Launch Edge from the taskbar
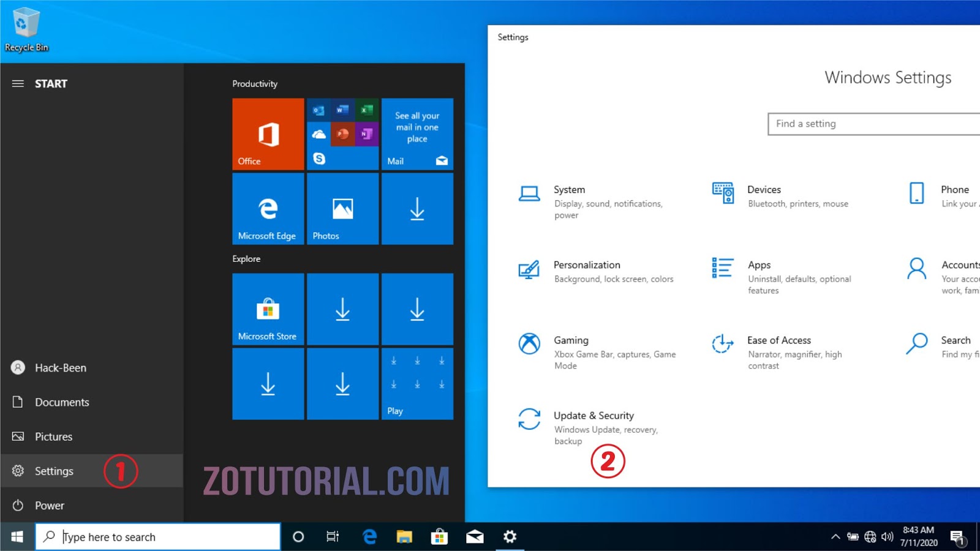Image resolution: width=980 pixels, height=551 pixels. 369,537
